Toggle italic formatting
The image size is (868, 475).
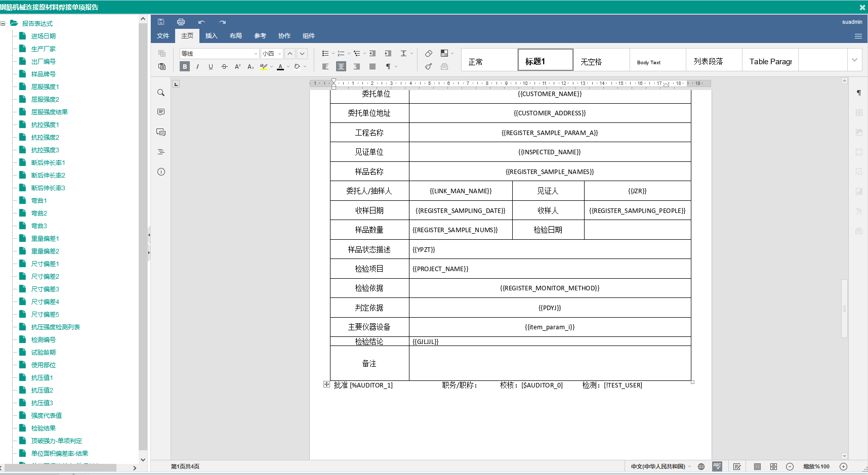coord(198,66)
